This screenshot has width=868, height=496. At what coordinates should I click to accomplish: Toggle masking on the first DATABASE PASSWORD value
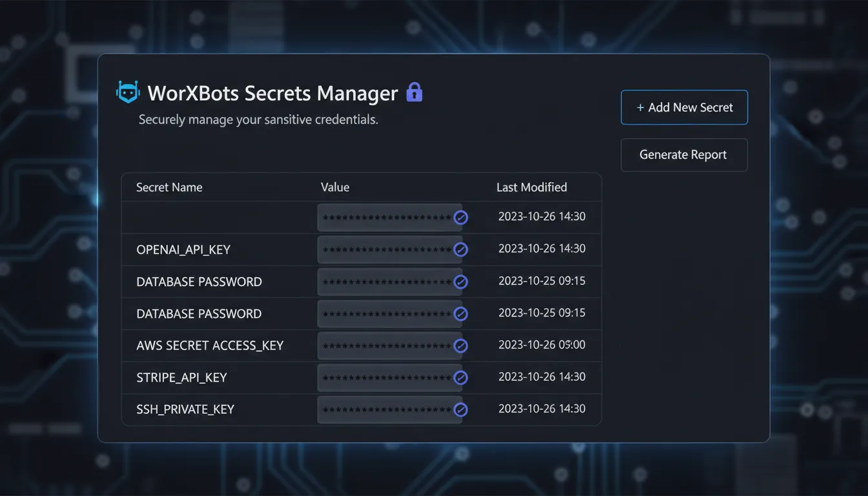pos(460,282)
